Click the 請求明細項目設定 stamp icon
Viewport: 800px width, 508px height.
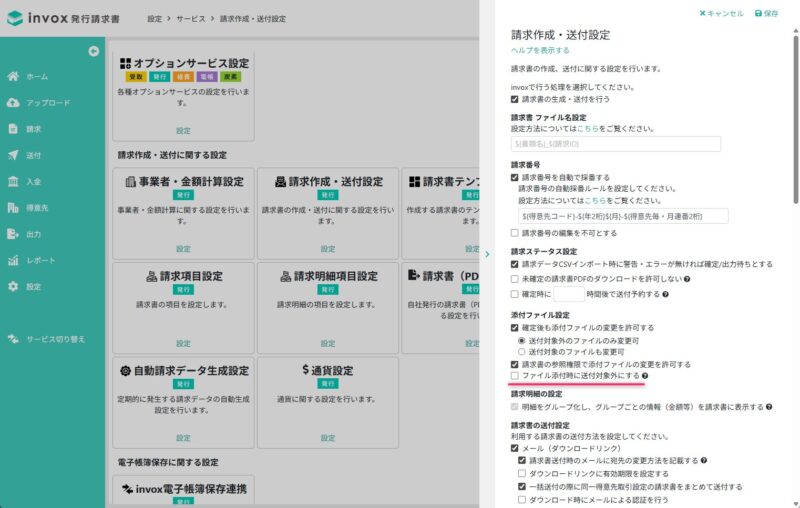[x=286, y=276]
